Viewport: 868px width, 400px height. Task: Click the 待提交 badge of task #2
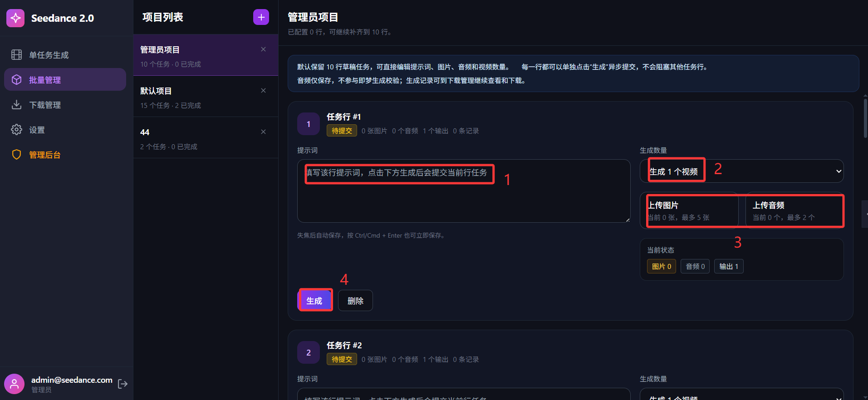click(x=342, y=359)
